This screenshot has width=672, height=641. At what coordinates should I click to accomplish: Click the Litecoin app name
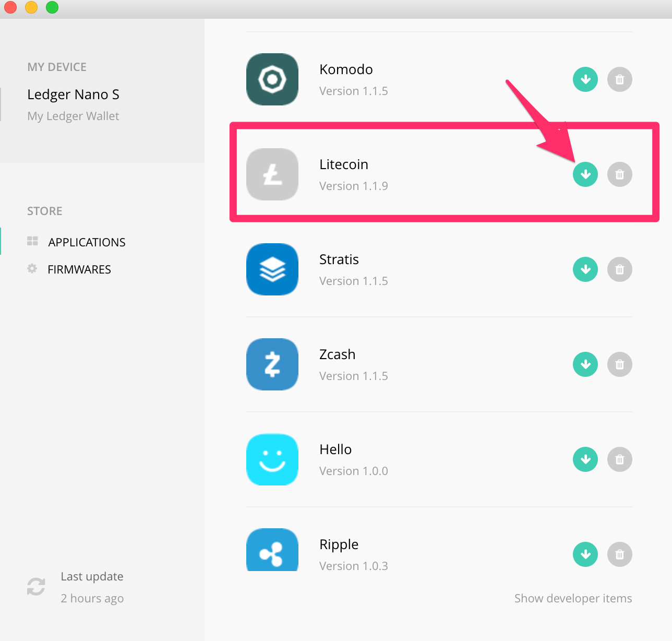click(344, 164)
